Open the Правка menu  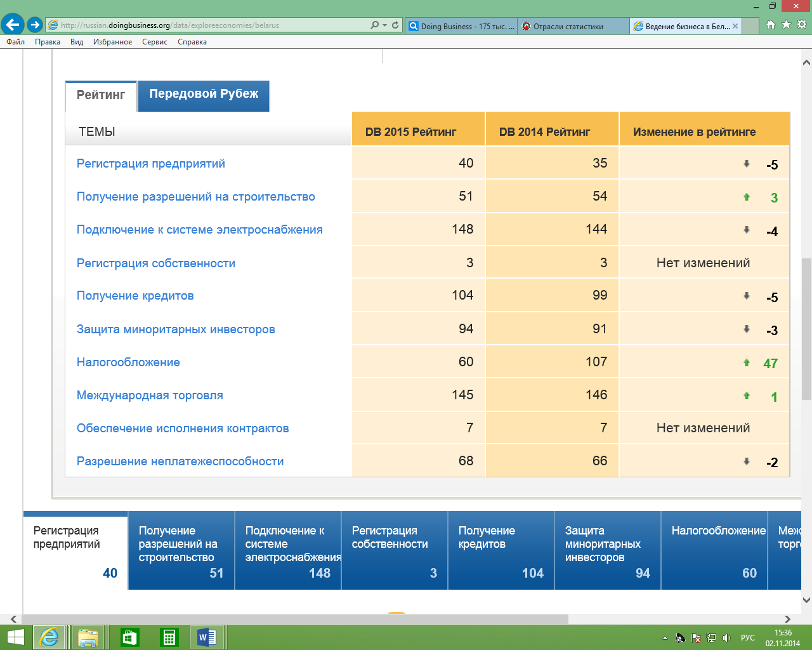(48, 42)
